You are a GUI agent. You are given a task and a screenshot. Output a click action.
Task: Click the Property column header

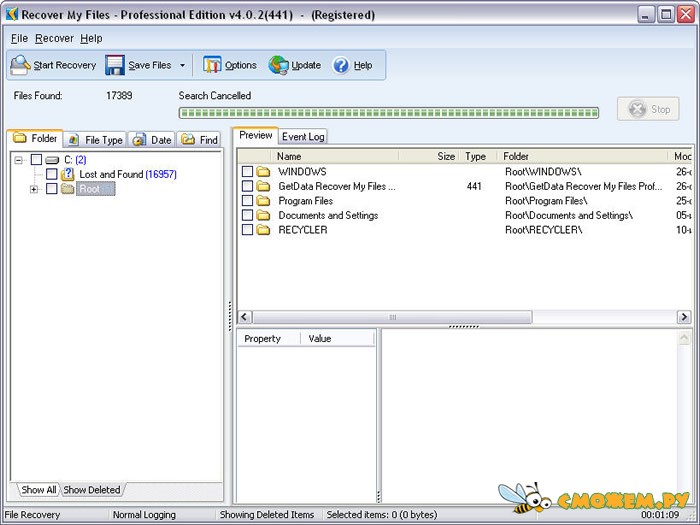268,339
